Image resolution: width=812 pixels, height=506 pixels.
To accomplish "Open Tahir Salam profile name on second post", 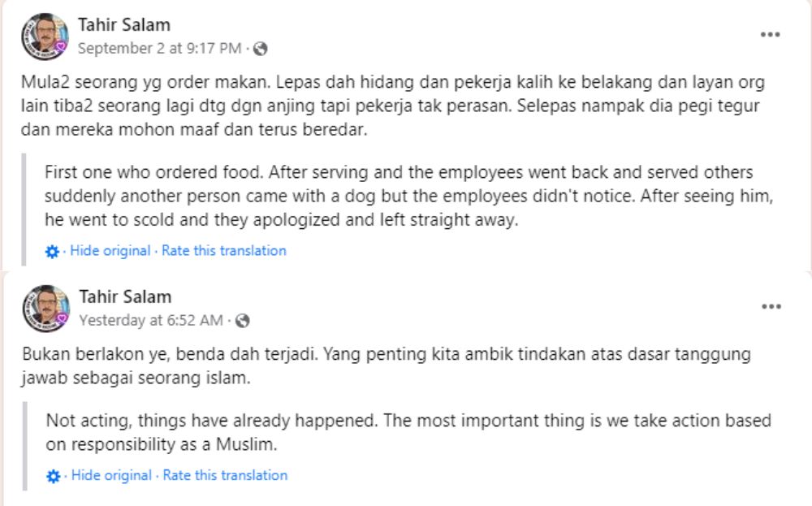I will coord(125,296).
